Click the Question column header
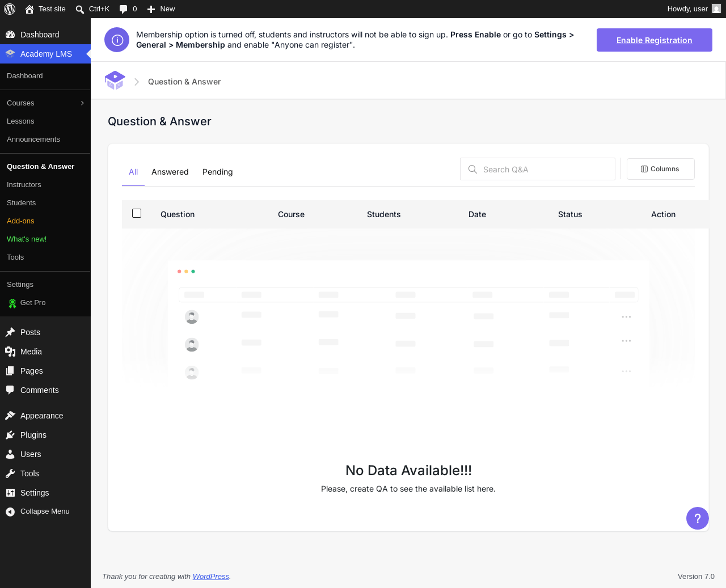726x588 pixels. point(178,214)
